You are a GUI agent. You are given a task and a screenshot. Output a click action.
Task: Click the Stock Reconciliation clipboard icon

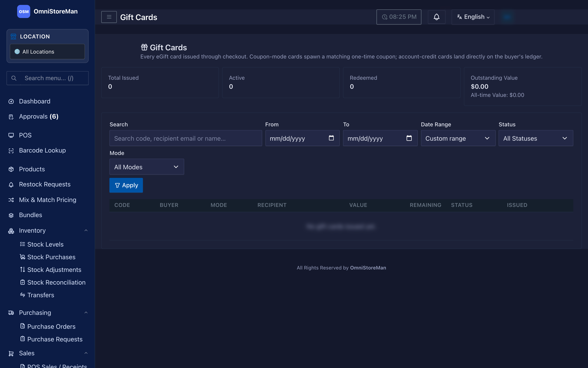[x=22, y=282]
